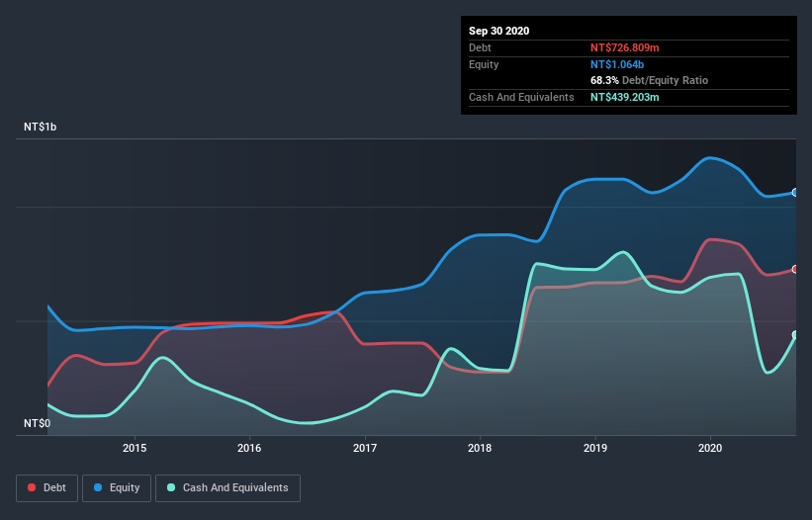The width and height of the screenshot is (812, 520).
Task: Click the teal Cash legend dot
Action: pyautogui.click(x=171, y=487)
